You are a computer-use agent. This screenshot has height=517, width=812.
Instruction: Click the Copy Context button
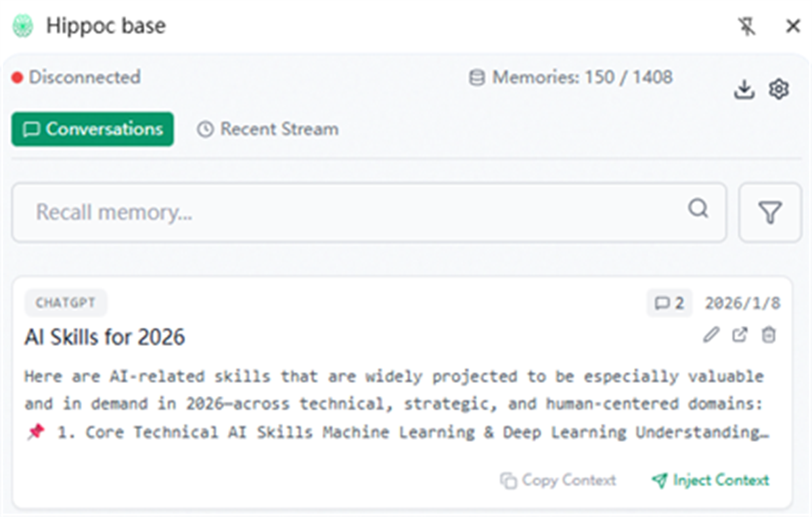tap(558, 480)
